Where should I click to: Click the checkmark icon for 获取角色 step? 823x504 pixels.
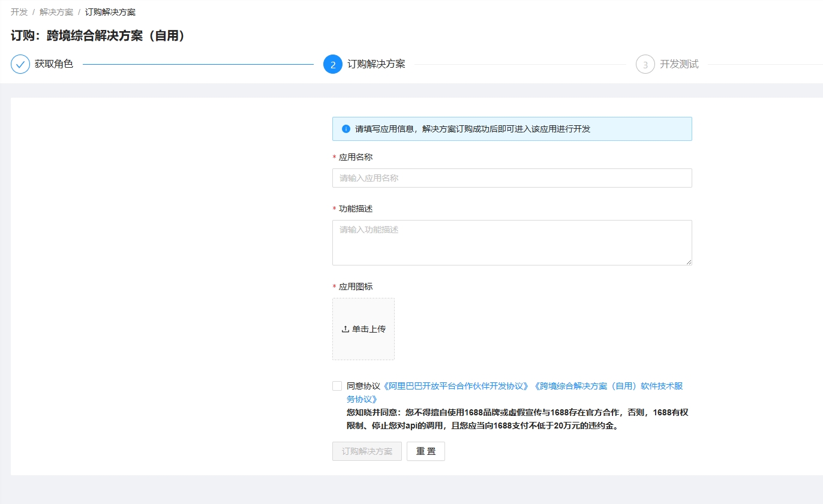20,64
